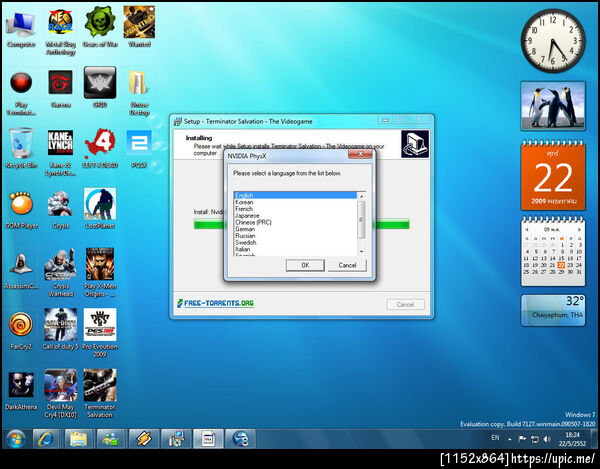This screenshot has width=600, height=469.
Task: Click the volume speaker tray icon
Action: (547, 439)
